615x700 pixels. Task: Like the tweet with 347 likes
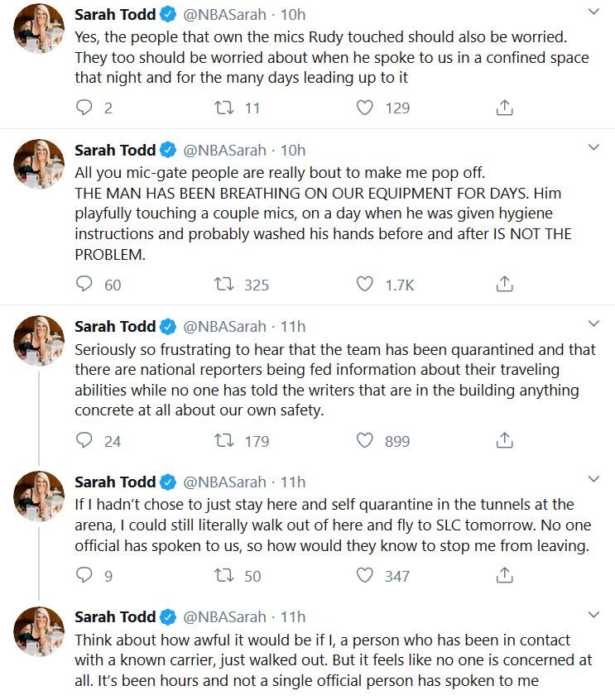click(364, 575)
